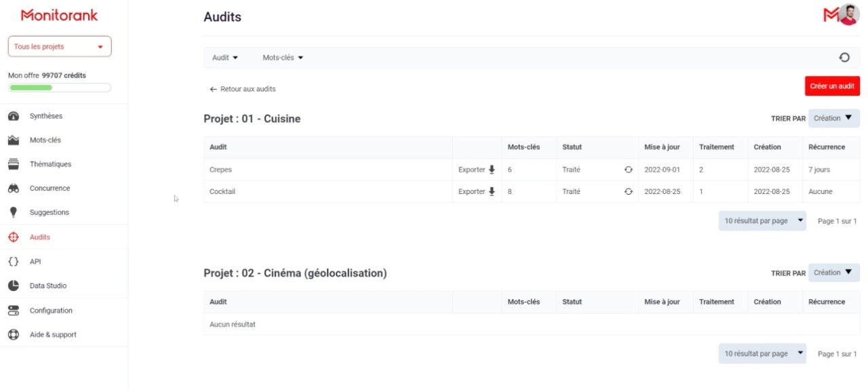Click the reprocess icon for Cocktail audit

pos(628,191)
